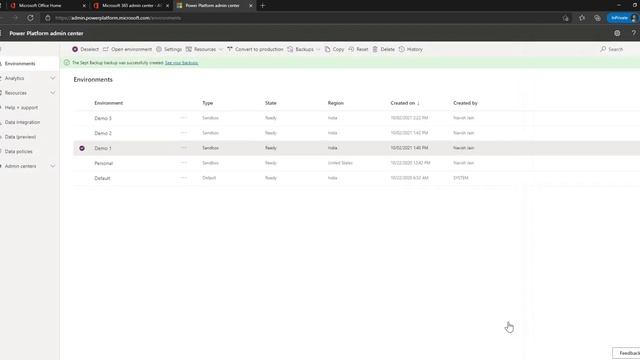
Task: Sort by Created by column header
Action: click(x=465, y=103)
